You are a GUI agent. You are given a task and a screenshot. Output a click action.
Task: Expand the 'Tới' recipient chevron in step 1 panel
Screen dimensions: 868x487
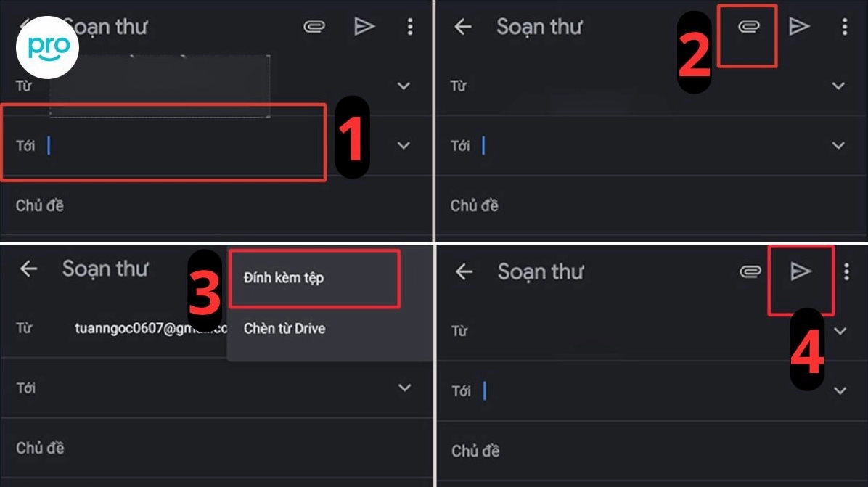404,145
